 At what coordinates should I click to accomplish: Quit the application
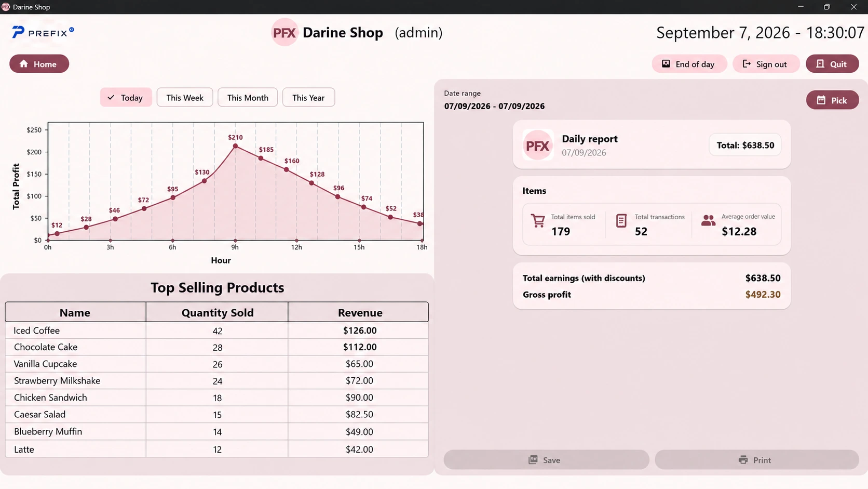pyautogui.click(x=832, y=64)
